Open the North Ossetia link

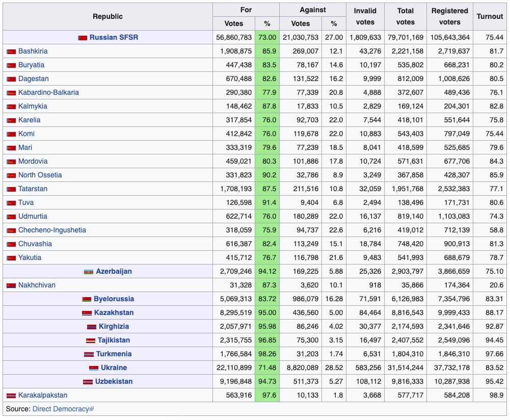[x=40, y=175]
